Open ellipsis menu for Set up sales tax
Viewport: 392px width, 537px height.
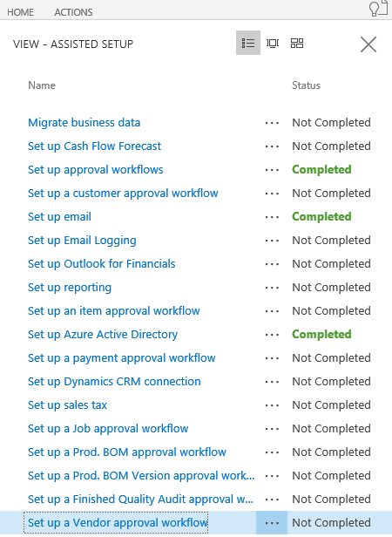click(272, 405)
